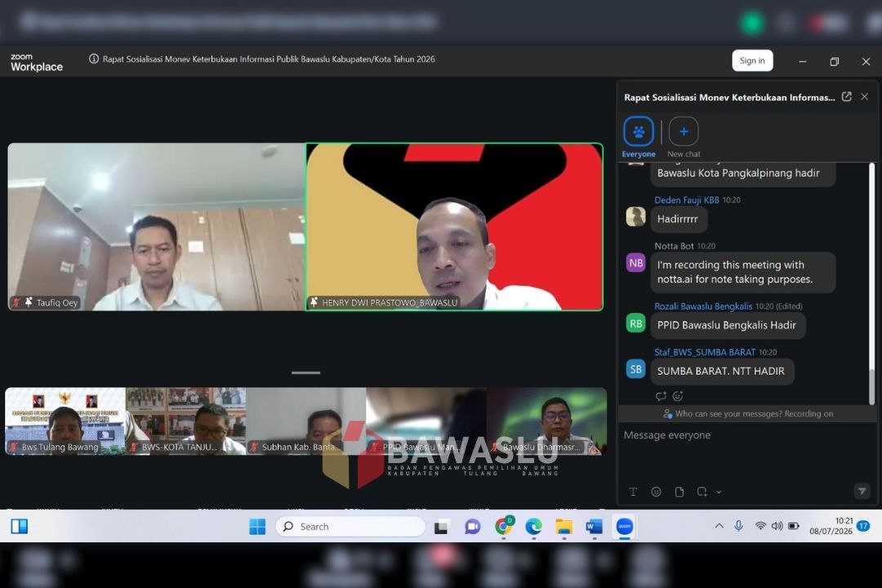Image resolution: width=882 pixels, height=588 pixels.
Task: Click Deden Fauji KBB's profile picture
Action: click(x=636, y=216)
